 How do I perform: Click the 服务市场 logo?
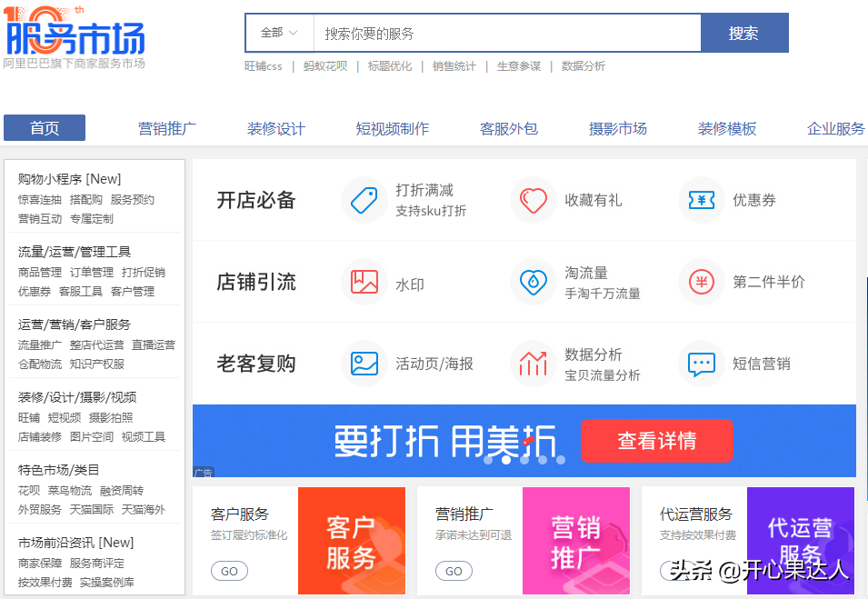point(75,36)
